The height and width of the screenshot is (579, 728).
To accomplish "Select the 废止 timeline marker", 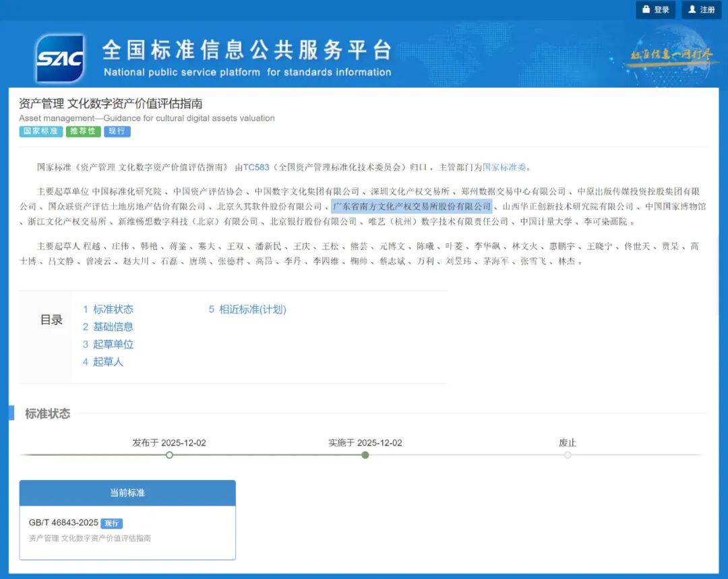I will click(568, 455).
